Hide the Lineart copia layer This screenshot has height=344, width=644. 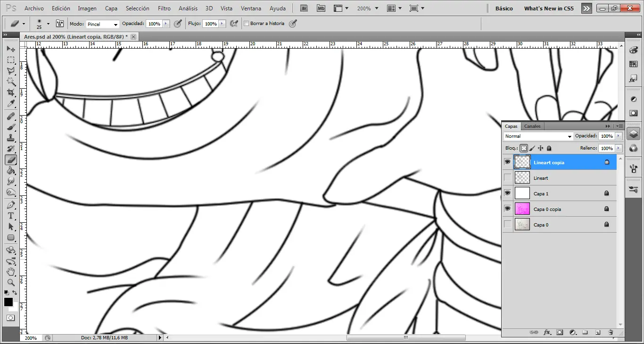[x=508, y=162]
